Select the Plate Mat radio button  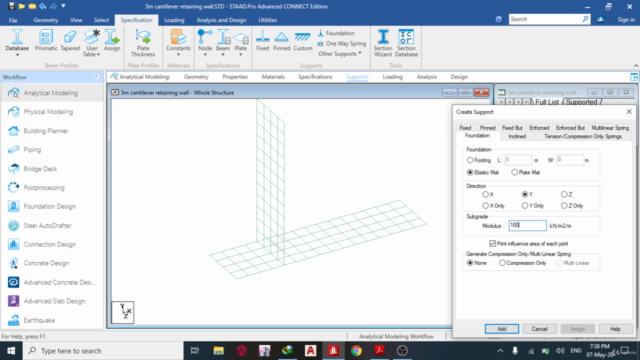click(515, 172)
